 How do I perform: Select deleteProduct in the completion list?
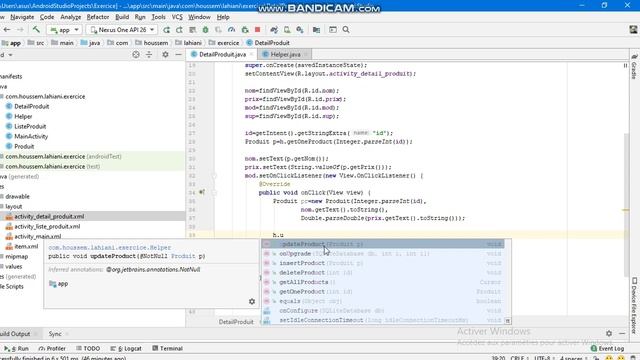coord(383,273)
